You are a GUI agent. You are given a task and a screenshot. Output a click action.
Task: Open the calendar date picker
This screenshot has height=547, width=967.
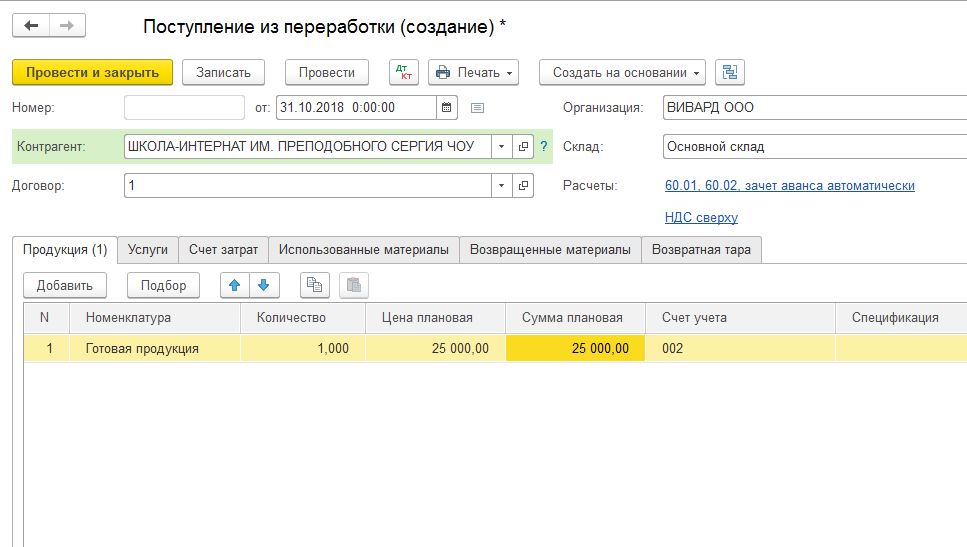[x=446, y=107]
